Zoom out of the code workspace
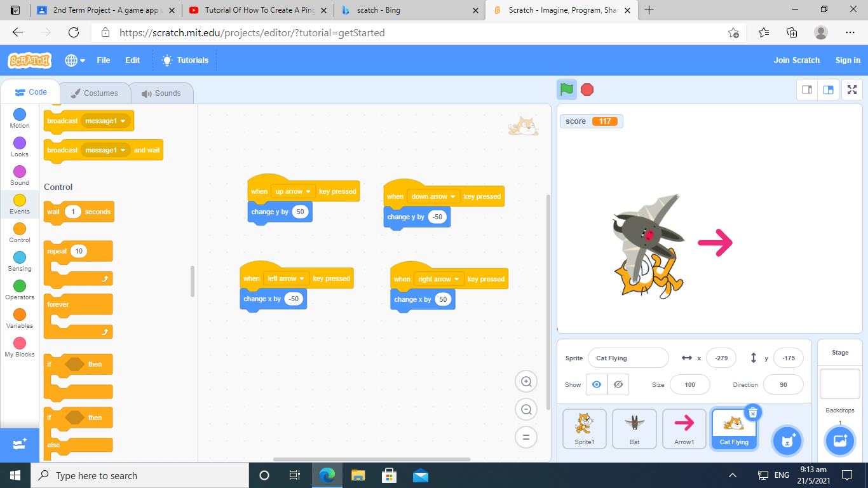 (526, 410)
